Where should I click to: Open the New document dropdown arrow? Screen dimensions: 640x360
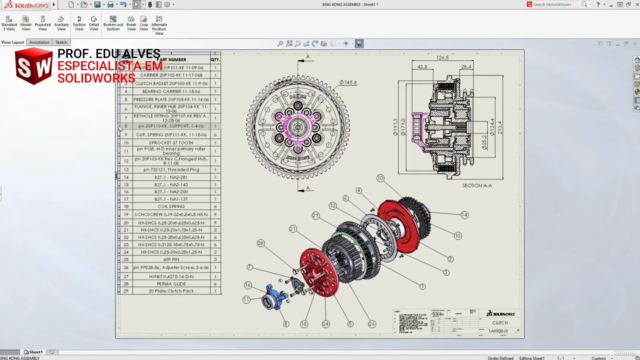[x=77, y=5]
